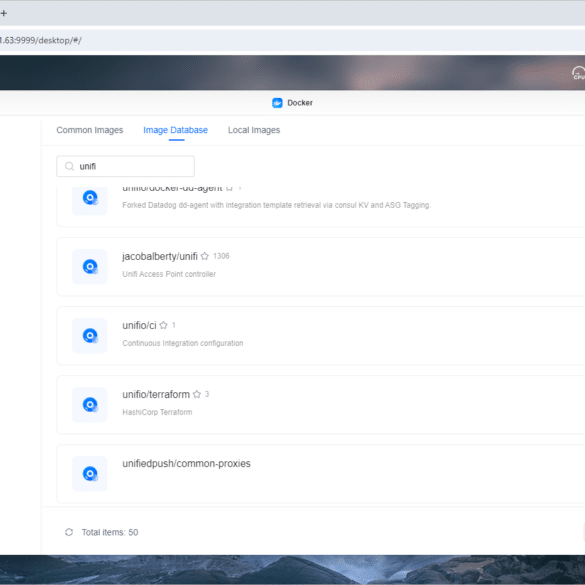585x585 pixels.
Task: Click the unifi search input field
Action: click(125, 166)
